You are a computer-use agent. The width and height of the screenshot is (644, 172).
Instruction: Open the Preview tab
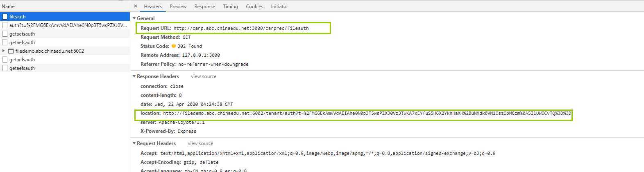point(178,7)
